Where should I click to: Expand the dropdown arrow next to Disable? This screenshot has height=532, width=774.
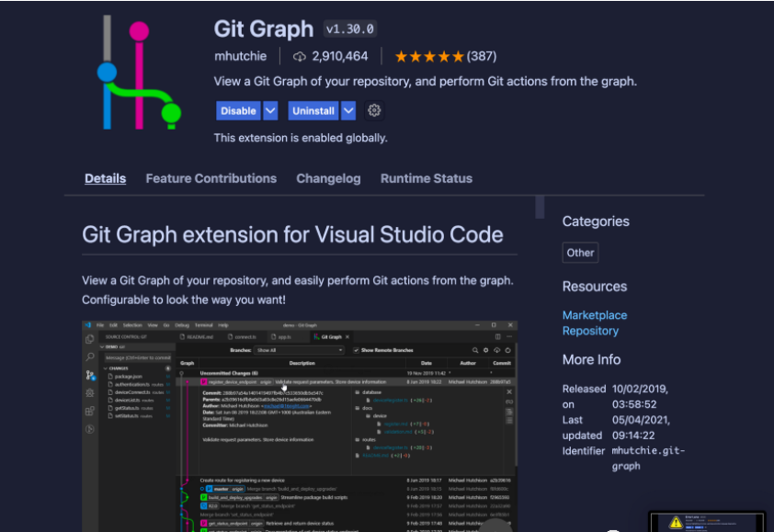[270, 110]
